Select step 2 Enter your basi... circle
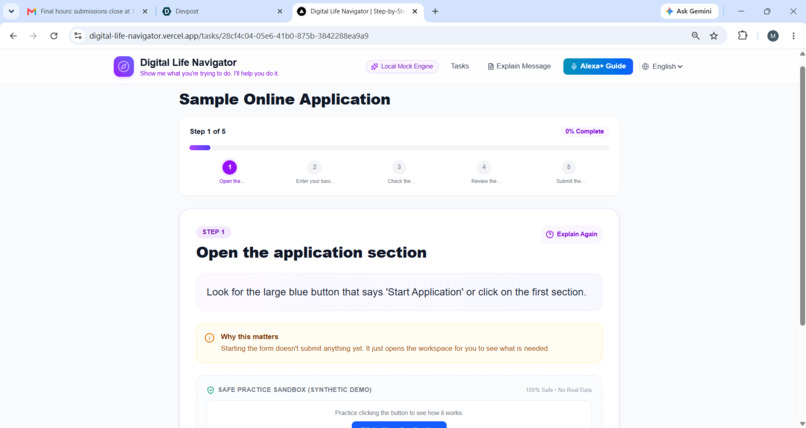The width and height of the screenshot is (806, 428). (315, 167)
